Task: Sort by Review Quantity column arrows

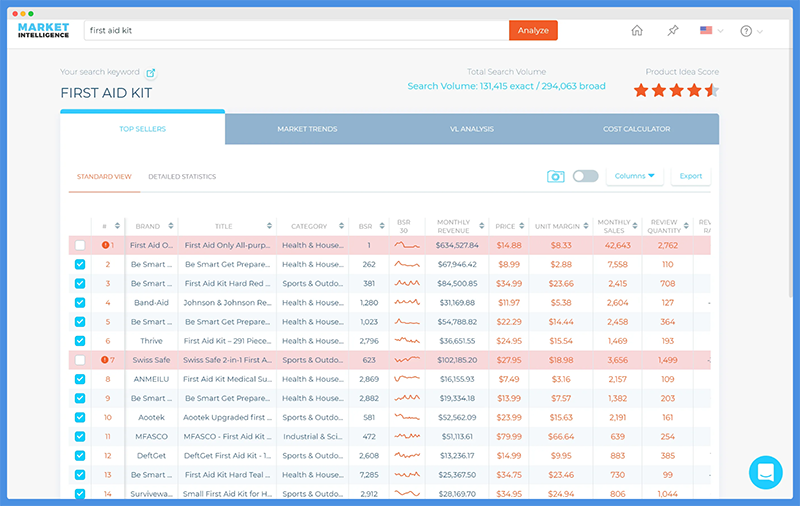Action: coord(686,226)
